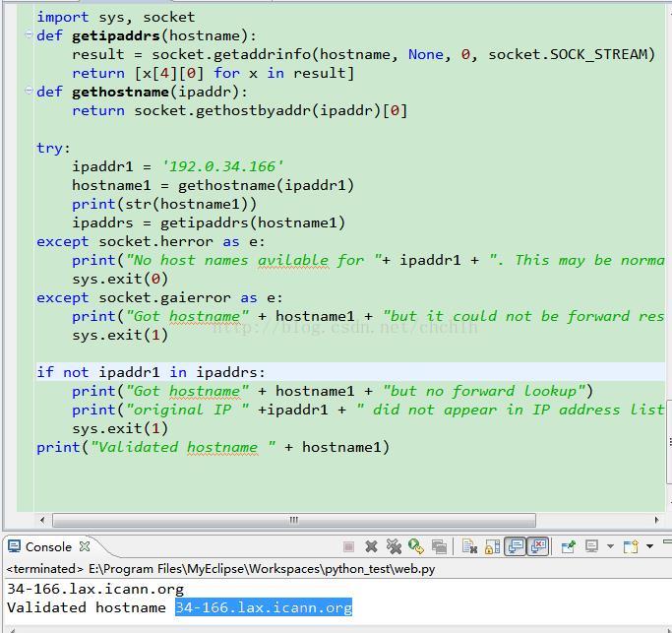672x633 pixels.
Task: Click the Open Console icon
Action: point(632,546)
